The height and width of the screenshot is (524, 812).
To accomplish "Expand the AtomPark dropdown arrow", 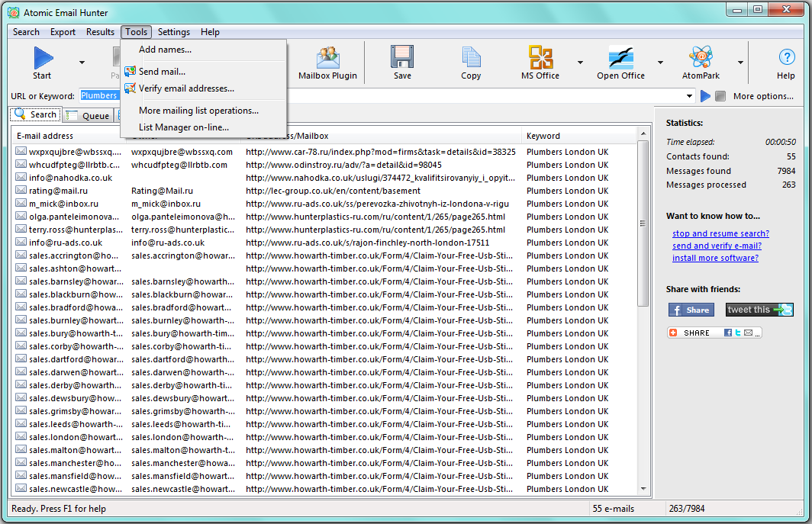I will pos(740,63).
